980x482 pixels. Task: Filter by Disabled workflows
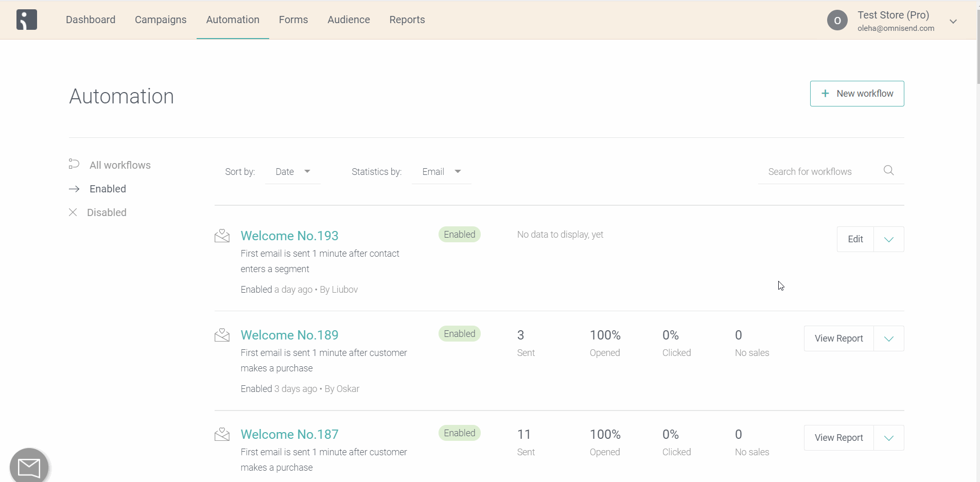[107, 212]
